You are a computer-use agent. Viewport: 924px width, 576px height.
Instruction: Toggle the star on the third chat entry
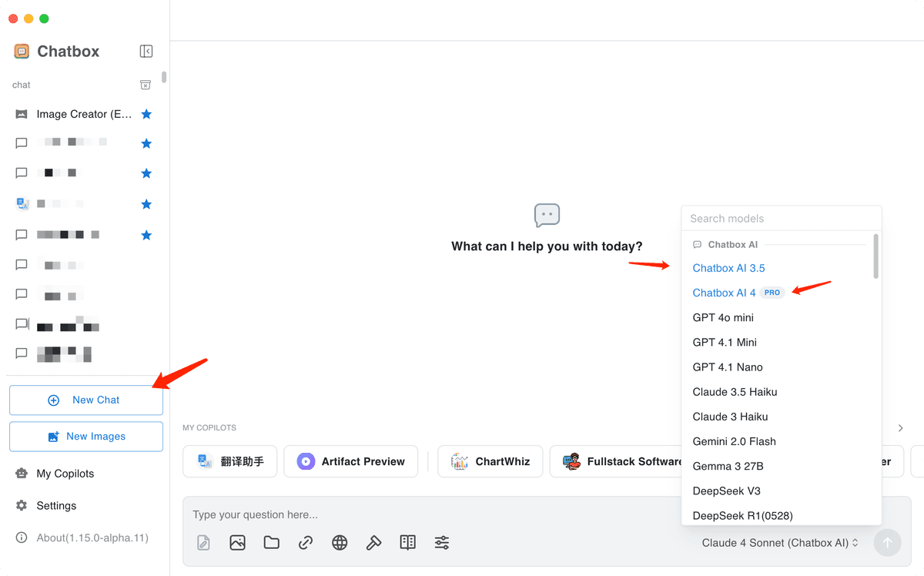click(x=146, y=172)
